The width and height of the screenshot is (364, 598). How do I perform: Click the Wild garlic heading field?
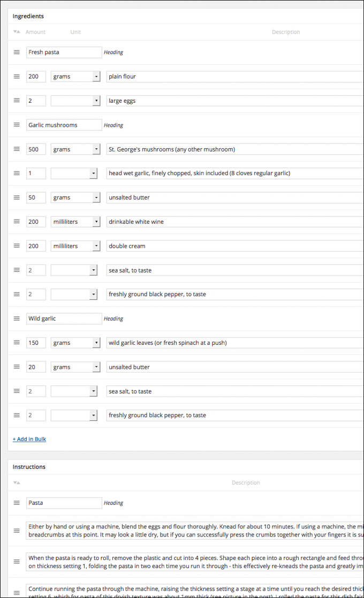pyautogui.click(x=64, y=319)
